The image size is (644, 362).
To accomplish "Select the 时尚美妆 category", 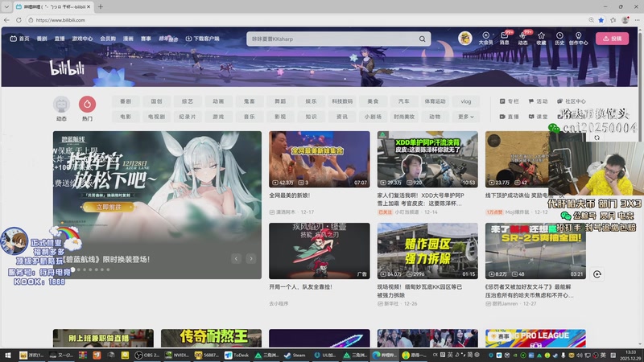I will 404,117.
